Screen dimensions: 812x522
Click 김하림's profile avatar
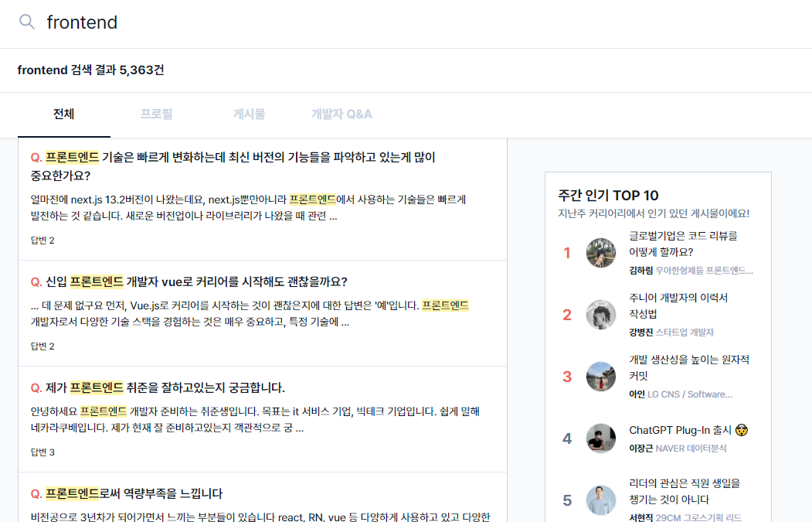(601, 253)
